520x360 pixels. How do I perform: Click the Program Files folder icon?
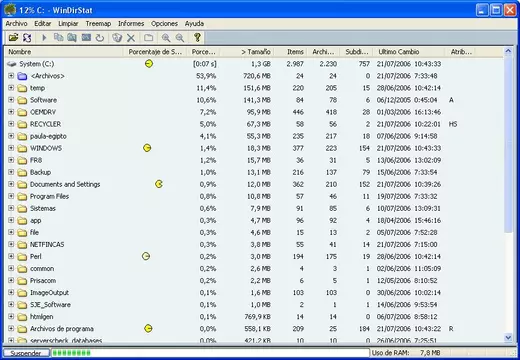[22, 197]
